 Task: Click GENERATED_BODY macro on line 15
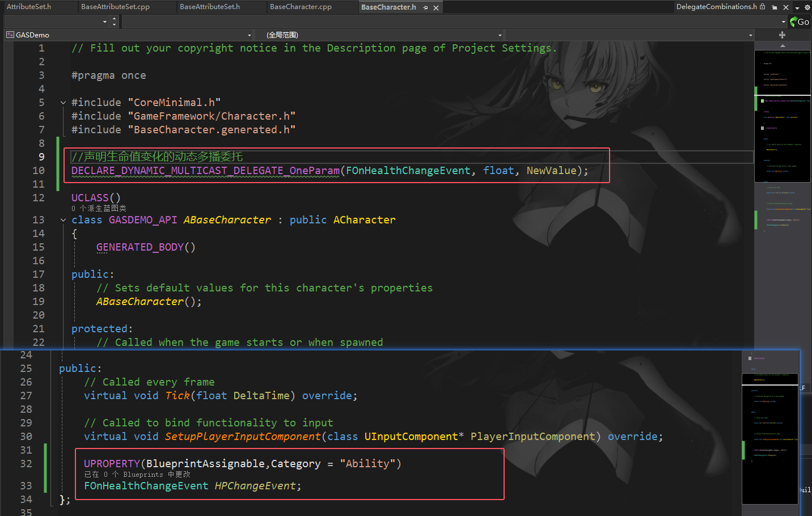pos(140,247)
